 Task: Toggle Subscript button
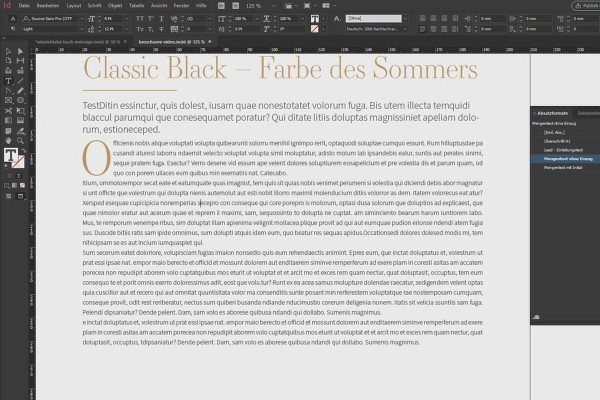pos(151,29)
